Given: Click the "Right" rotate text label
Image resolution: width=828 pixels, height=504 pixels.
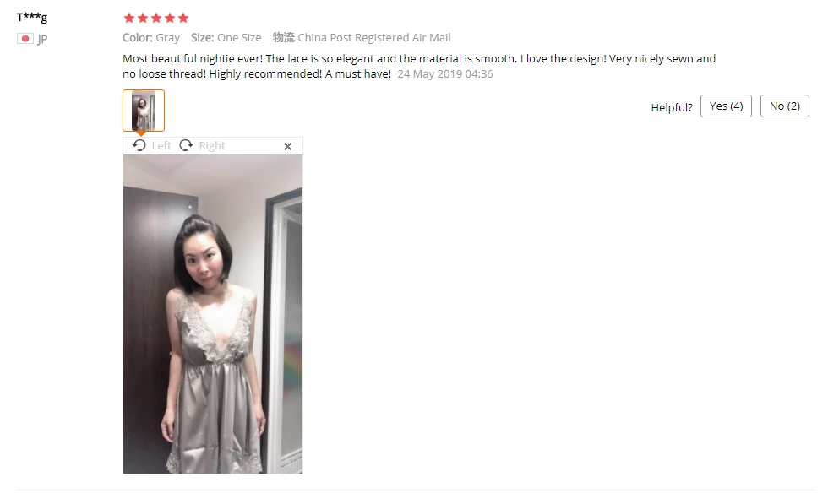Looking at the screenshot, I should click(212, 146).
